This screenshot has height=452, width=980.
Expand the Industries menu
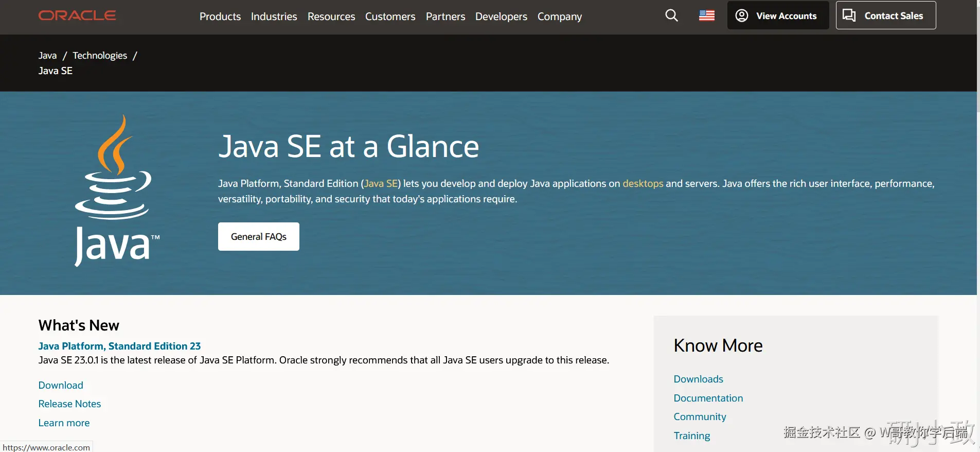click(x=274, y=16)
